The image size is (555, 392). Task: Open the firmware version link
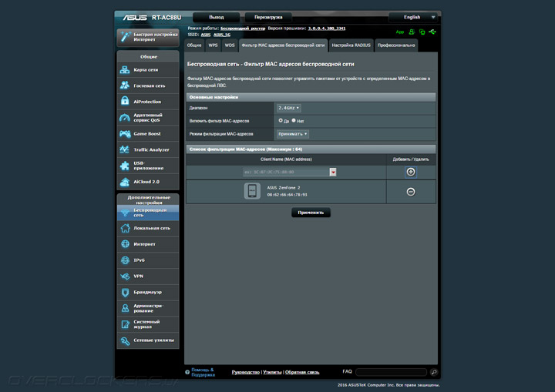pos(327,28)
